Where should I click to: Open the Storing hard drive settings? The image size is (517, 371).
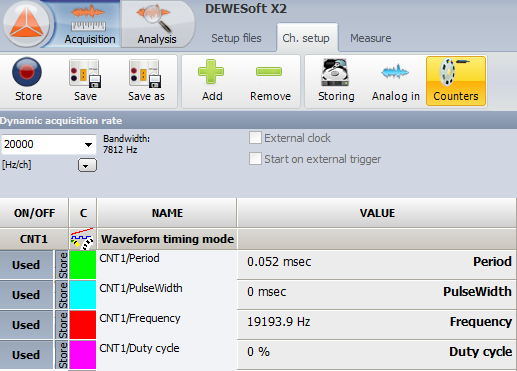(x=336, y=81)
